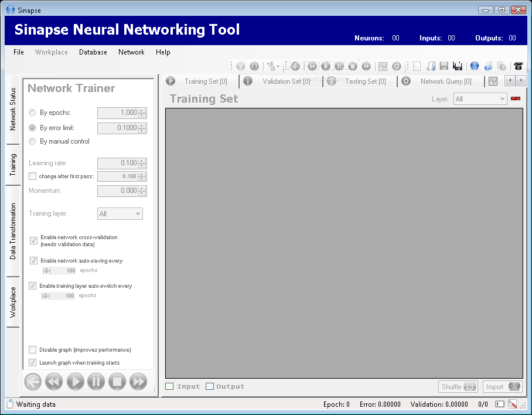Viewport: 532px width, 415px height.
Task: Click the Learning rate spinner arrows
Action: (142, 163)
